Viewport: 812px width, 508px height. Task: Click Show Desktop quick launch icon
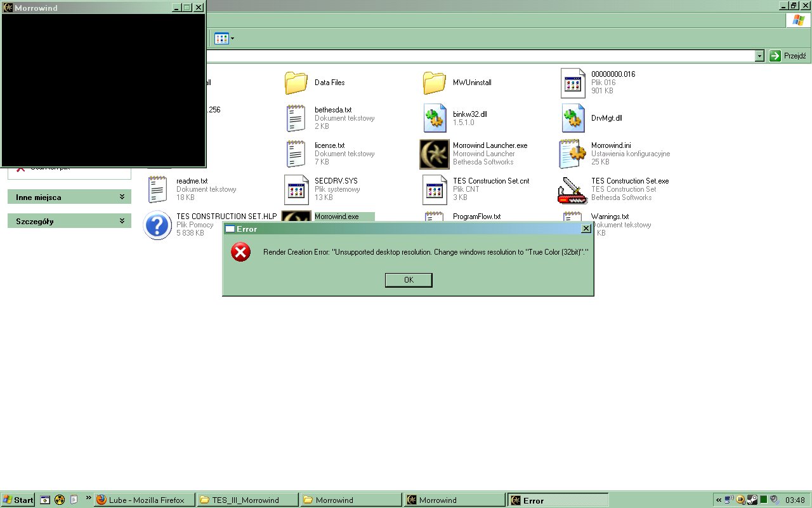pos(46,500)
